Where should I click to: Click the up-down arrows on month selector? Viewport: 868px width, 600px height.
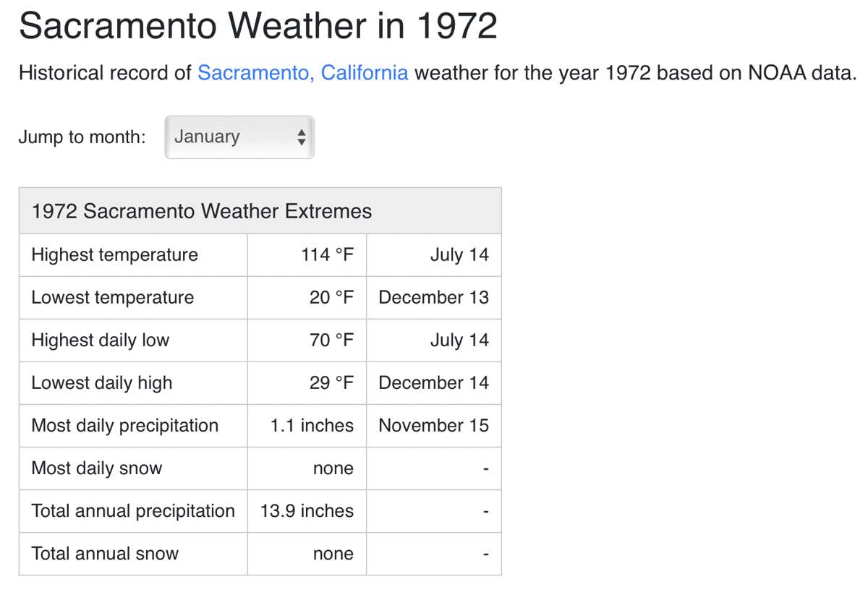click(302, 137)
